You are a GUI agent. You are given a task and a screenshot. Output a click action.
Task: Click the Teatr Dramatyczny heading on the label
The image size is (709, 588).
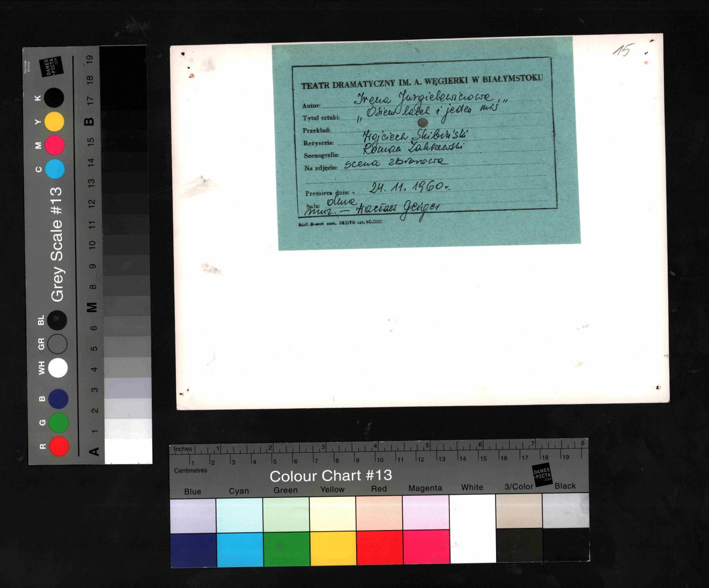(x=422, y=82)
